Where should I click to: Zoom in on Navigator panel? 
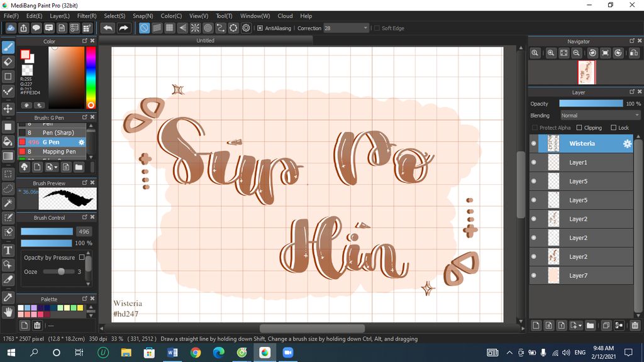551,53
